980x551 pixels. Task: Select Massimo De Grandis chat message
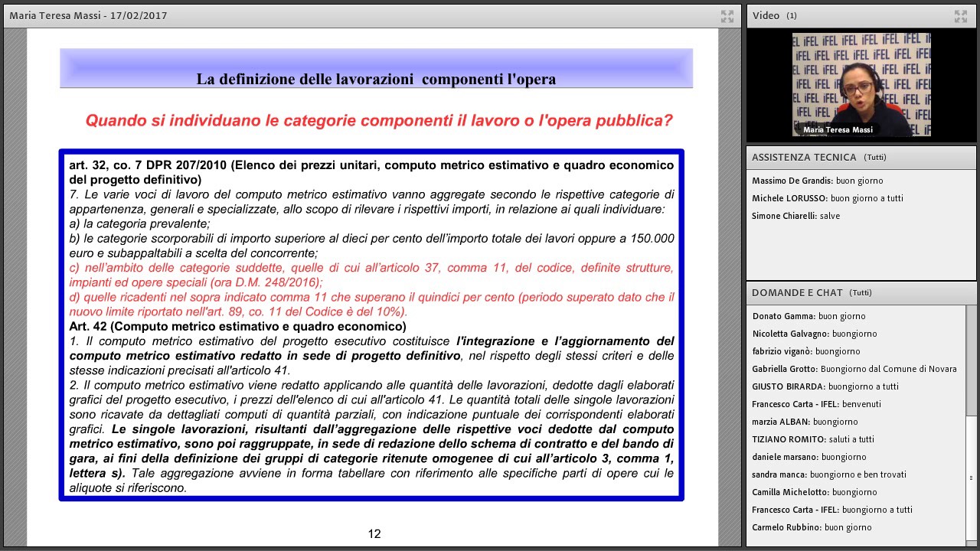click(x=817, y=181)
